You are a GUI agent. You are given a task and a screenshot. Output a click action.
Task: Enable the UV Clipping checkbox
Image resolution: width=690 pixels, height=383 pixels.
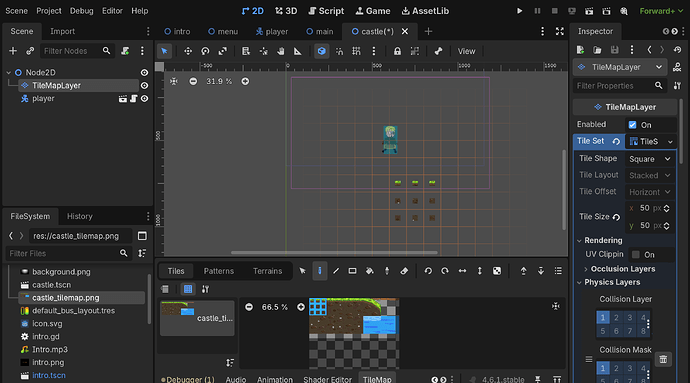coord(636,254)
